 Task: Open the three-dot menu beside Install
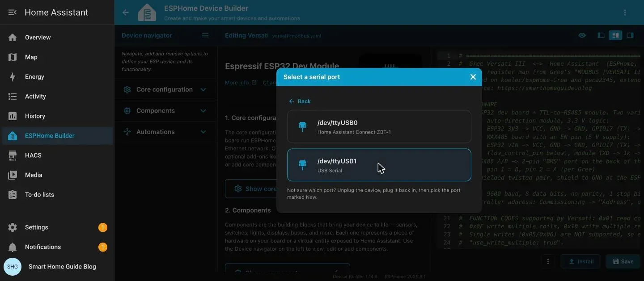point(548,261)
